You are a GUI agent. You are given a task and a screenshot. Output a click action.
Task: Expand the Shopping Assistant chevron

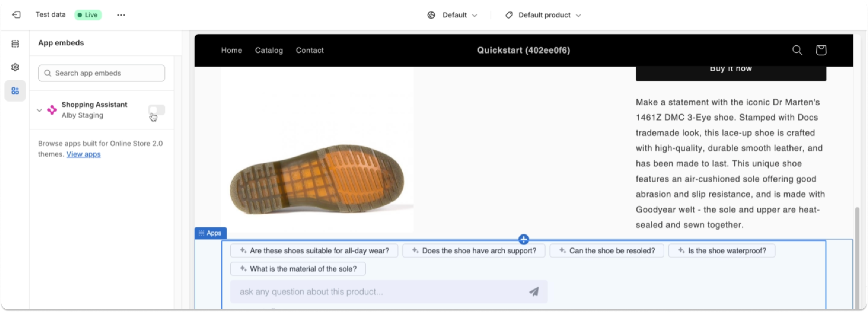click(x=39, y=110)
